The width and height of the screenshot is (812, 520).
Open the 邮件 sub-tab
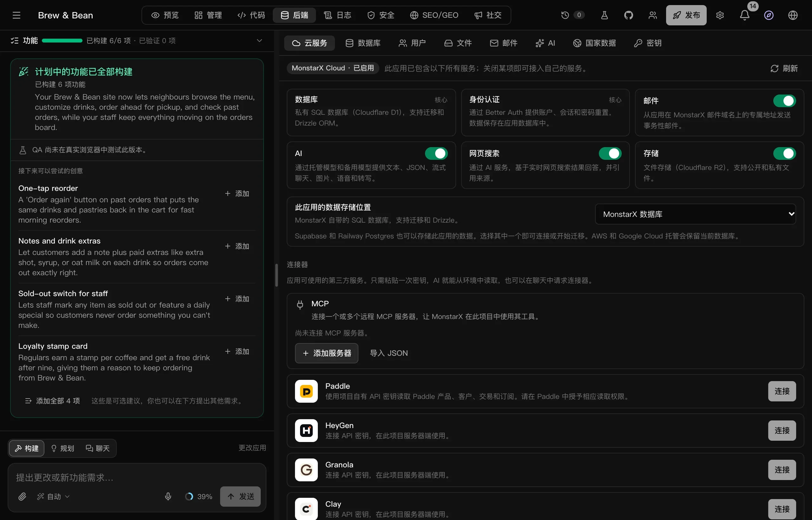[504, 43]
